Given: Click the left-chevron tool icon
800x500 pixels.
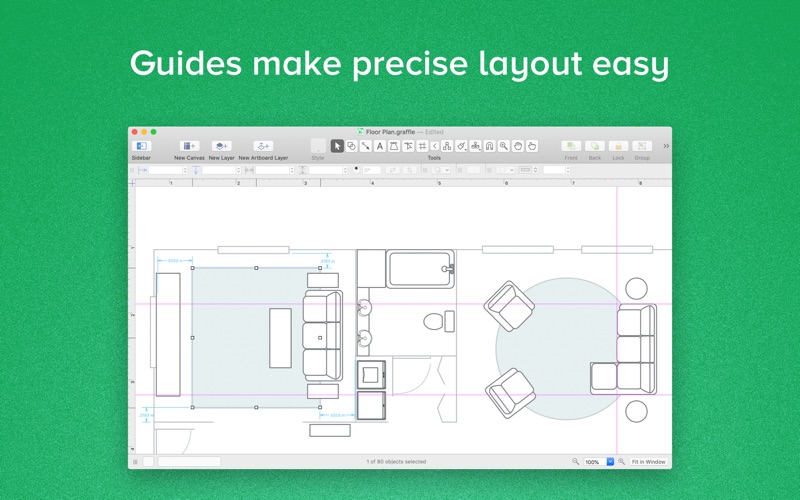Looking at the screenshot, I should (435, 146).
